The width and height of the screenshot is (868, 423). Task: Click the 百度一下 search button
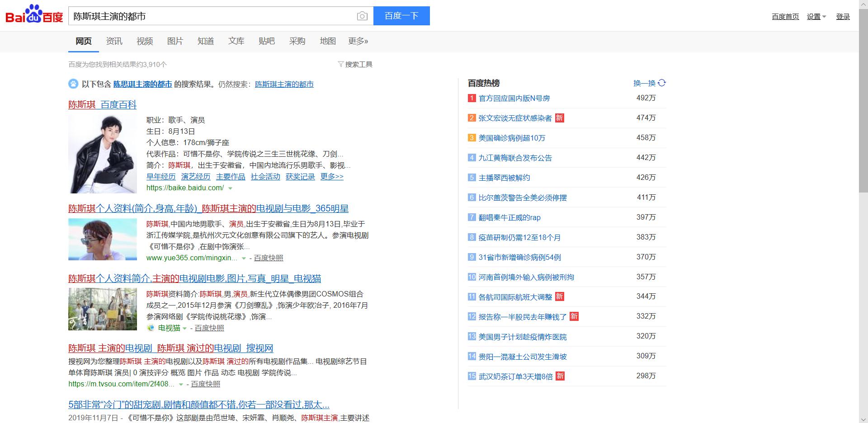(x=401, y=15)
